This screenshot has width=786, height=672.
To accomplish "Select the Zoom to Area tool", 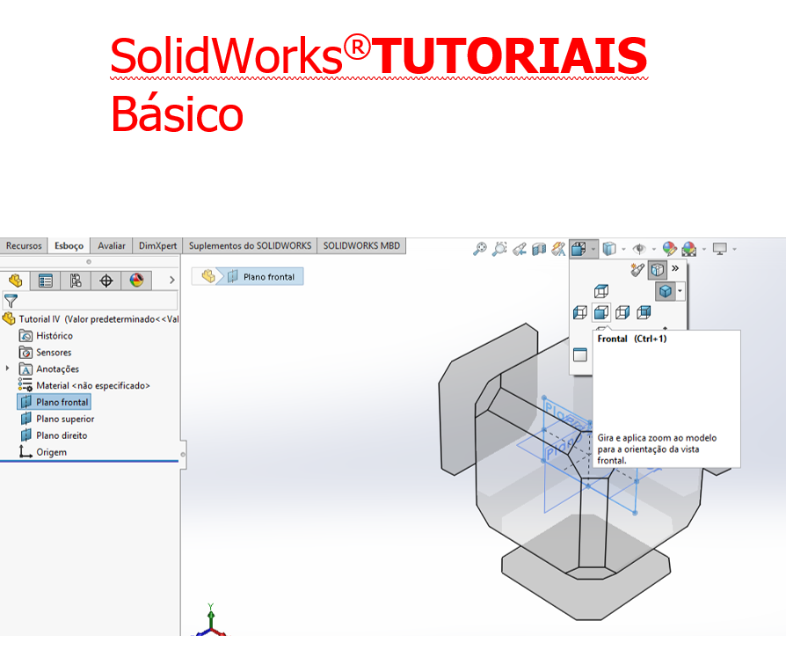I will click(x=499, y=249).
